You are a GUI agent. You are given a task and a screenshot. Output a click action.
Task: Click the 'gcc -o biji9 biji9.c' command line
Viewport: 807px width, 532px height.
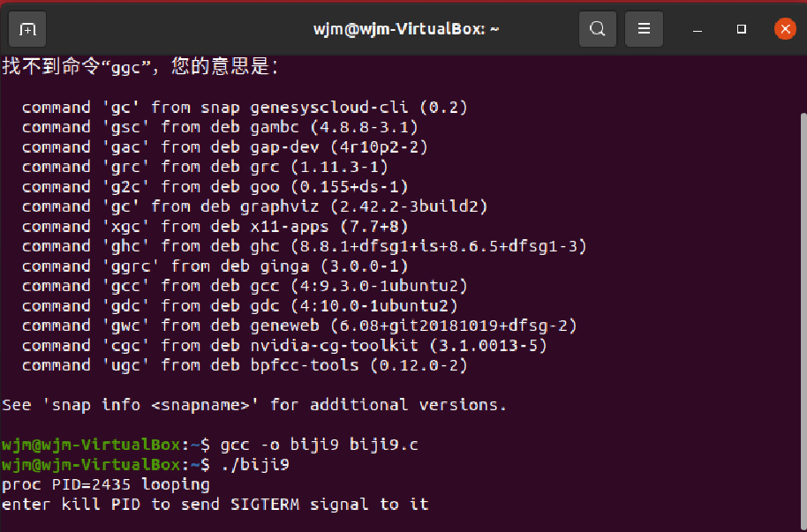coord(209,445)
